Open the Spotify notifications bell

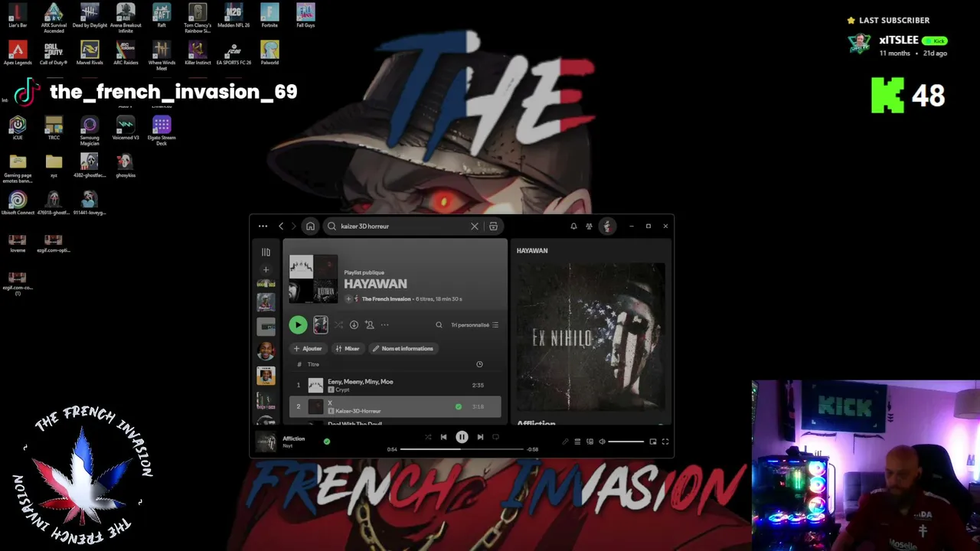pyautogui.click(x=573, y=227)
